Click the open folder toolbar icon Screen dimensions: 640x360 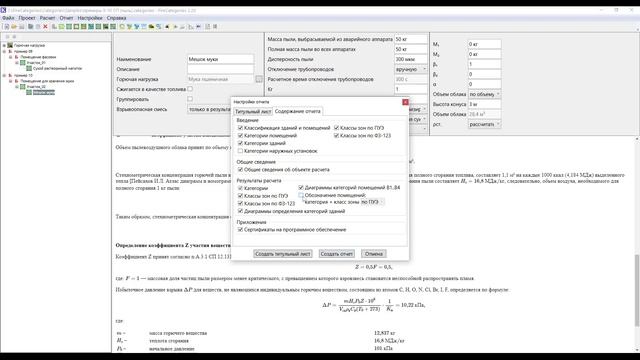pos(14,27)
